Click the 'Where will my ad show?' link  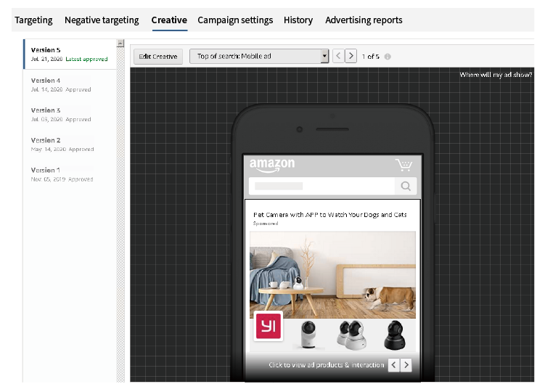pos(496,75)
